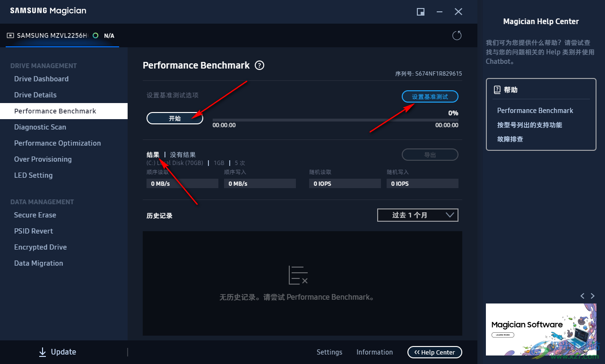Open 故障排查 help link
The width and height of the screenshot is (605, 364).
coord(510,139)
